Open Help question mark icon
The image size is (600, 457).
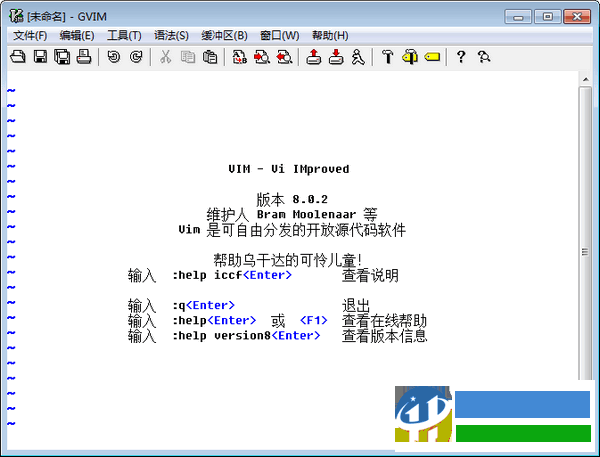(461, 57)
